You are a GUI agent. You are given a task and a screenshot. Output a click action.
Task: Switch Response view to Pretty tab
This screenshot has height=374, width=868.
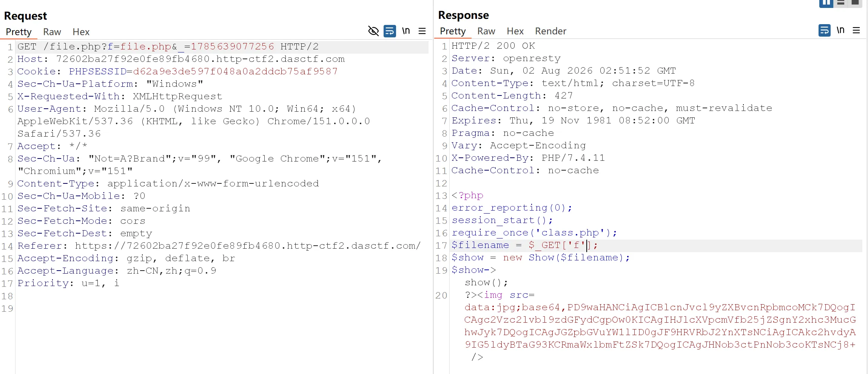(x=453, y=31)
